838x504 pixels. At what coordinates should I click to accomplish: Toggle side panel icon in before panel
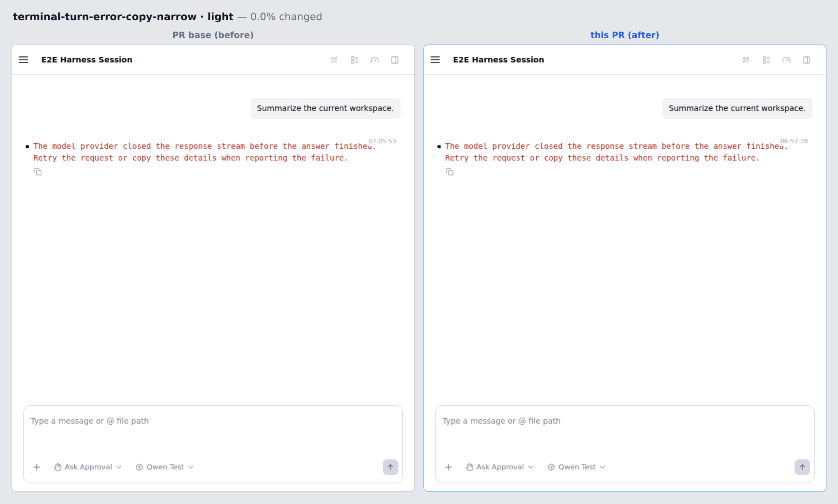[x=395, y=60]
